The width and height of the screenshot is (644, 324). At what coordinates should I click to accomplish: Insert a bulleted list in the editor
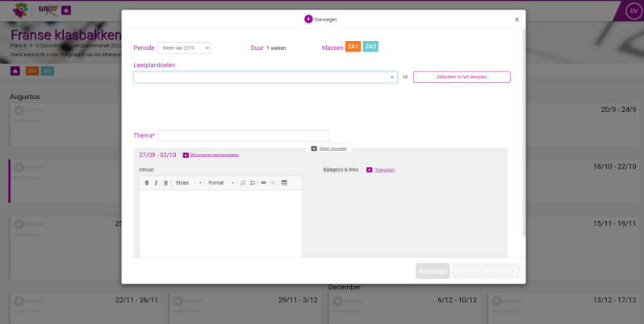click(x=253, y=183)
